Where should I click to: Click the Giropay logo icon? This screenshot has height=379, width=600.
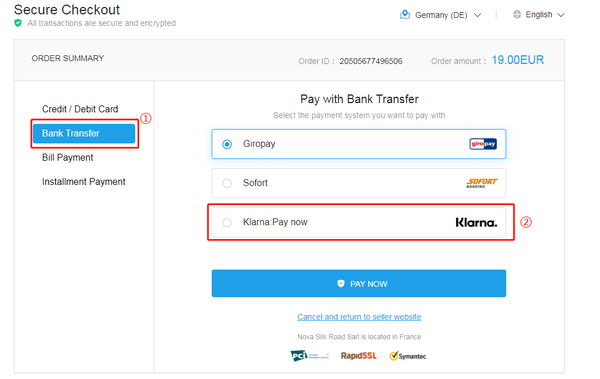coord(483,144)
